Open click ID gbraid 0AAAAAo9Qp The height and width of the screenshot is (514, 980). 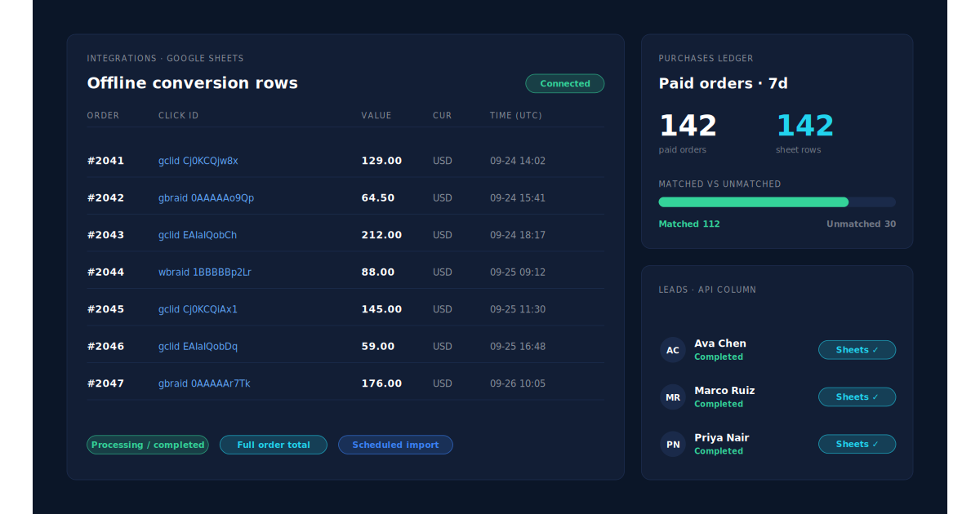(206, 197)
